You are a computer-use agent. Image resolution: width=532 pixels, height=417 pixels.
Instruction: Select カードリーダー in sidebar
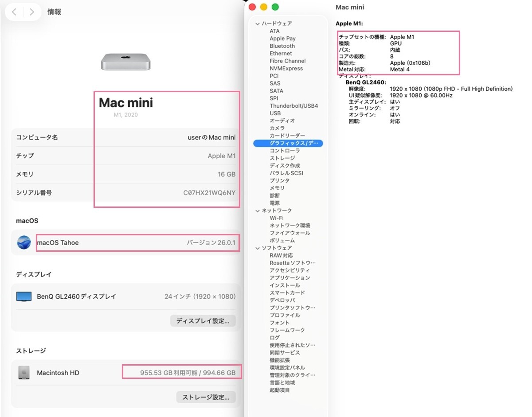tap(287, 136)
